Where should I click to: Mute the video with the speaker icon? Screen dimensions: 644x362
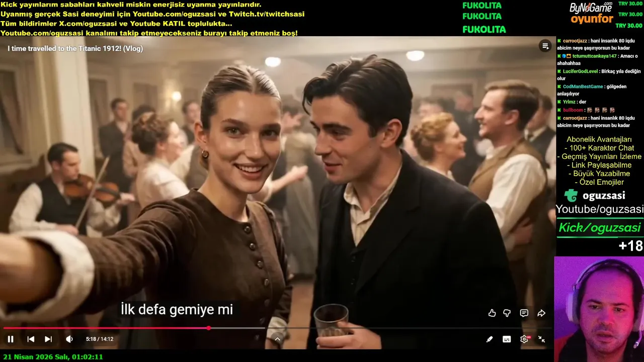[x=69, y=339]
